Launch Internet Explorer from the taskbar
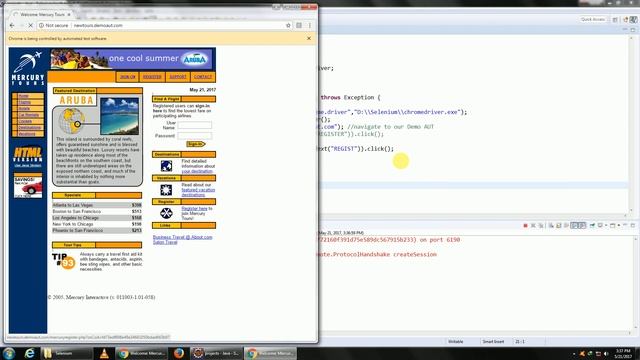The image size is (640, 360). pyautogui.click(x=29, y=353)
